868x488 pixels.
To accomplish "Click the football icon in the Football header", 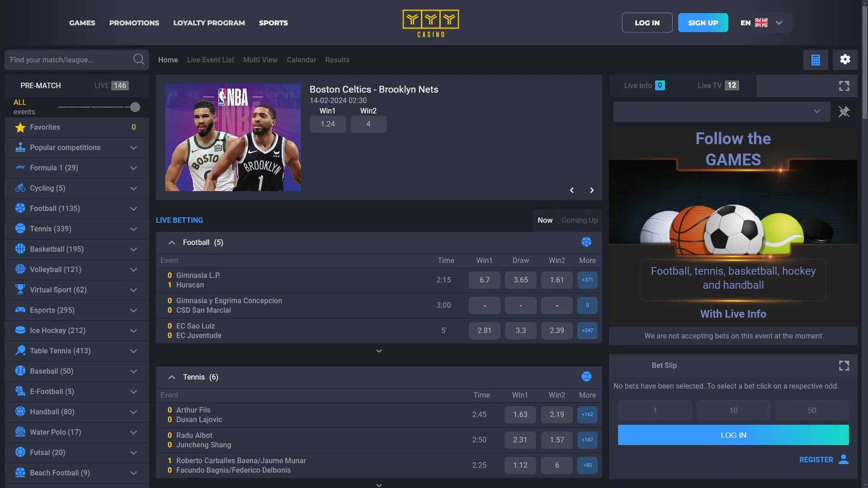I will point(586,242).
